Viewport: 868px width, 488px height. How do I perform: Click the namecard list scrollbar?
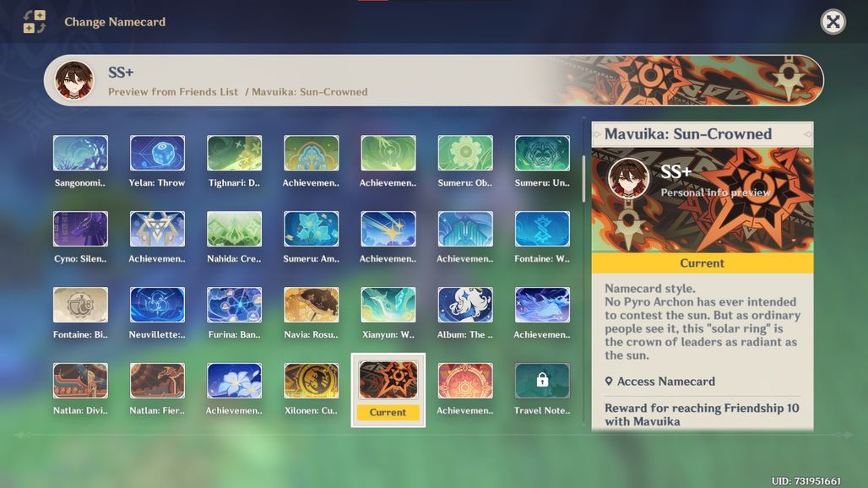coord(583,179)
